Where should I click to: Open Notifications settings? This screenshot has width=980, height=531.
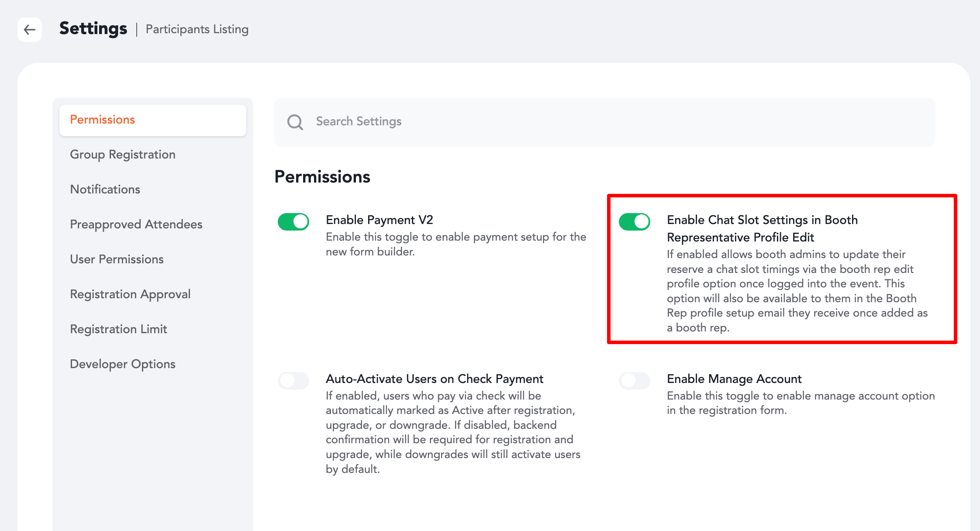point(105,190)
